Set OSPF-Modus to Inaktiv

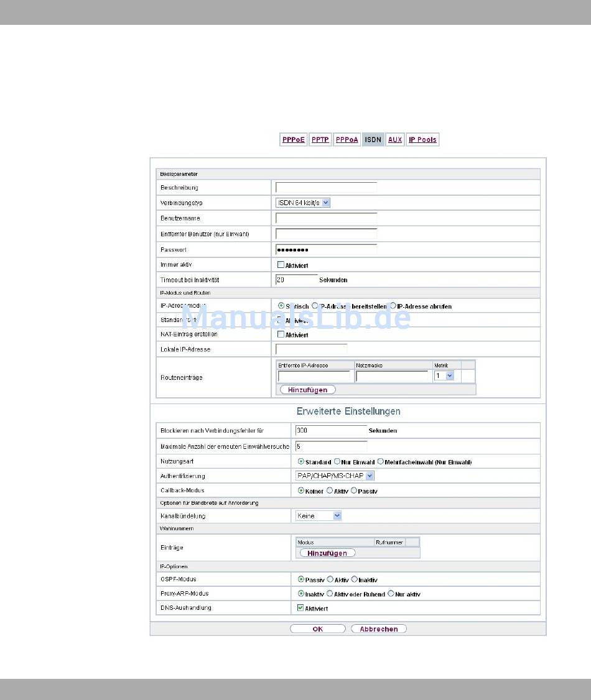[354, 579]
